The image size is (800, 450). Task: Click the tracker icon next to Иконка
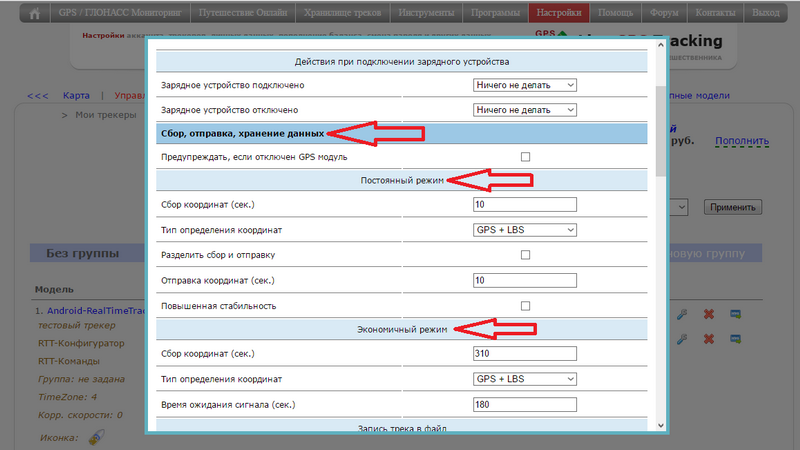96,438
